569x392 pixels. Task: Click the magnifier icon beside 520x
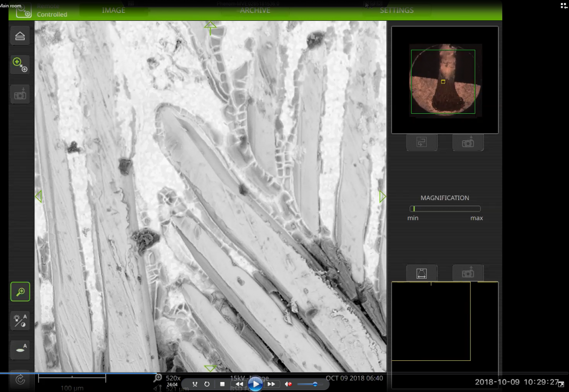(158, 378)
